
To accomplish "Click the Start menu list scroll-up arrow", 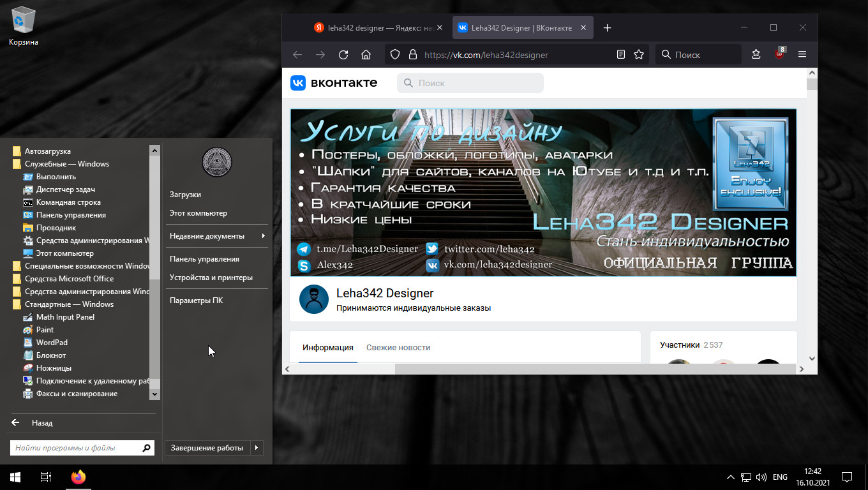I will 154,151.
